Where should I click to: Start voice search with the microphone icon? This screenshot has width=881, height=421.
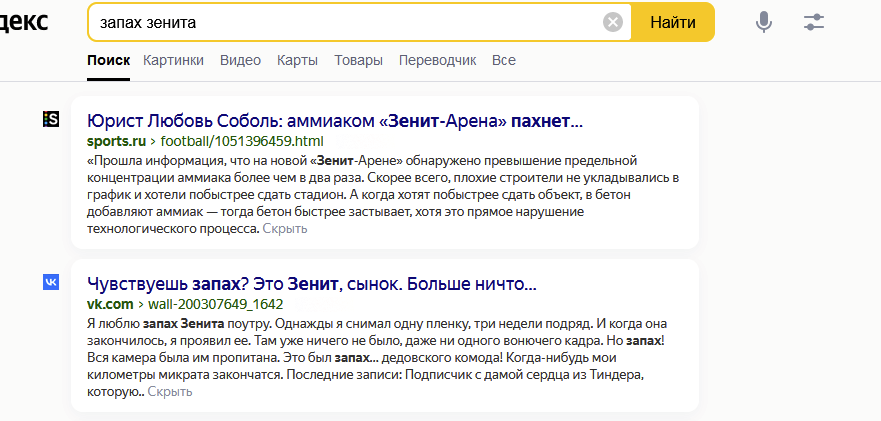click(x=764, y=22)
